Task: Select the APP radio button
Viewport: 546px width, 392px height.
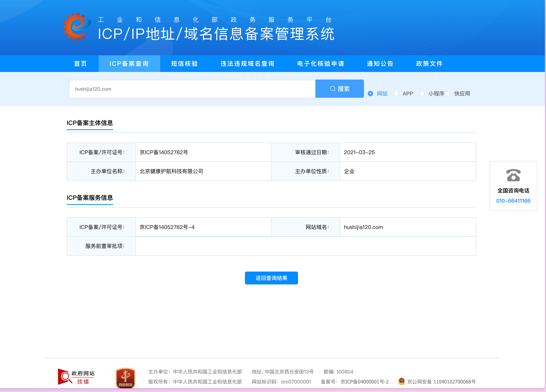Action: tap(396, 94)
